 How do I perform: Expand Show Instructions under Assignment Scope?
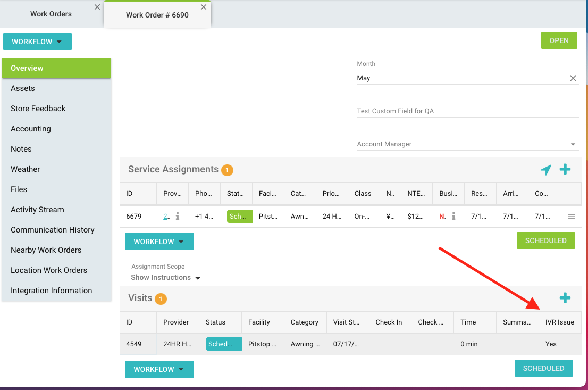[165, 278]
